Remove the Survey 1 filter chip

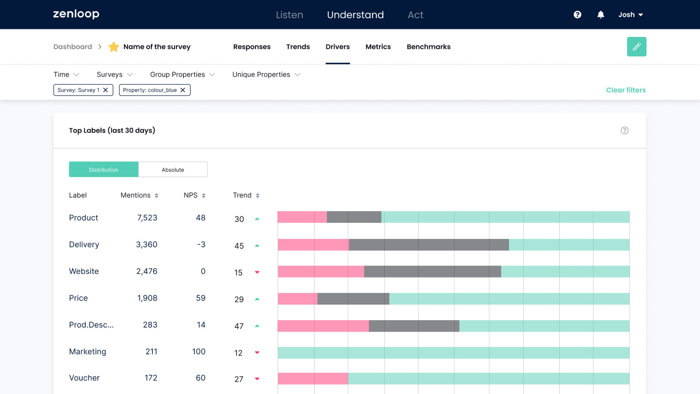pos(105,90)
